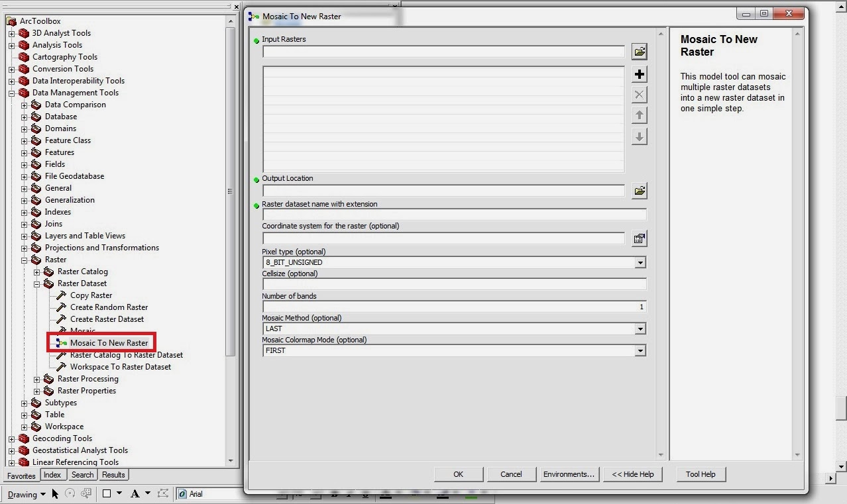Viewport: 847px width, 504px height.
Task: Move selected raster up arrow
Action: pyautogui.click(x=639, y=115)
